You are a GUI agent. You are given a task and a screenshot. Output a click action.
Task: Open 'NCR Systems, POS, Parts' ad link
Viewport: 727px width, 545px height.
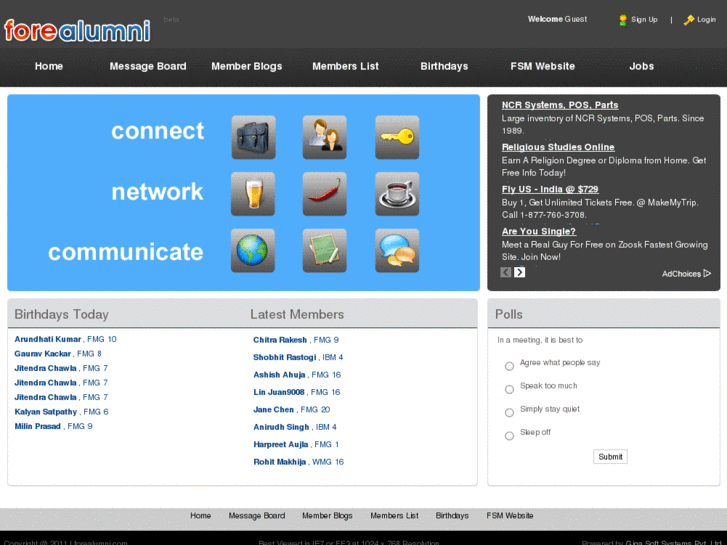point(560,105)
